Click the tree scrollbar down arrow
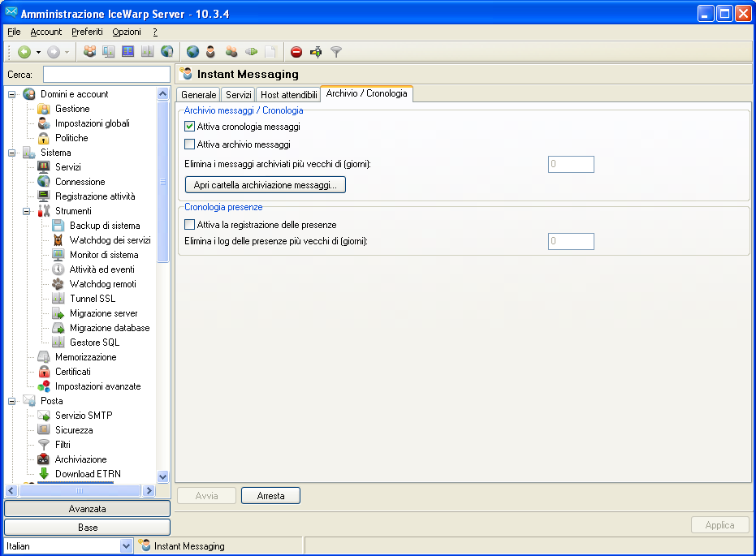 pyautogui.click(x=163, y=477)
